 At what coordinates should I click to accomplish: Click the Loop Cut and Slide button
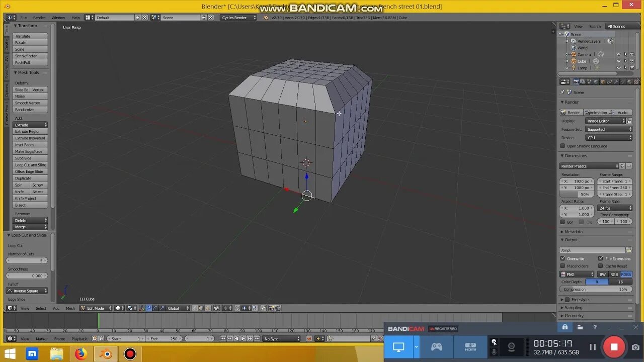click(x=30, y=165)
